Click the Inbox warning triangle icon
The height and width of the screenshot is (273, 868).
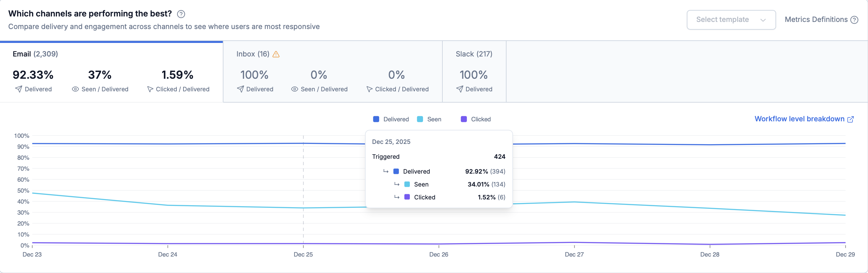pyautogui.click(x=276, y=54)
